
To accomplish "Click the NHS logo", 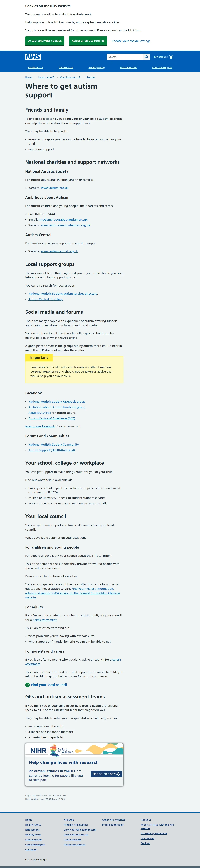I will point(33,57).
